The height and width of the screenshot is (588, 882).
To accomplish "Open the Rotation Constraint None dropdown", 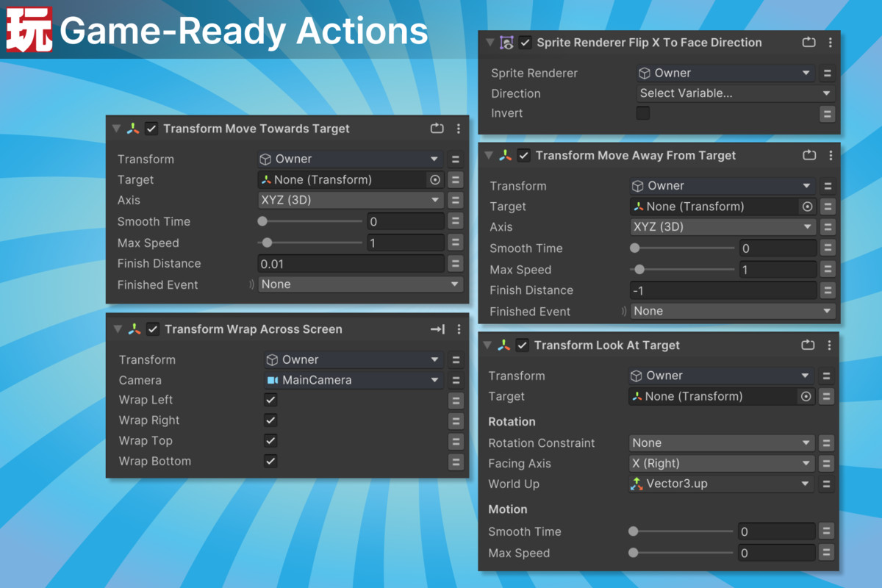I will 722,443.
